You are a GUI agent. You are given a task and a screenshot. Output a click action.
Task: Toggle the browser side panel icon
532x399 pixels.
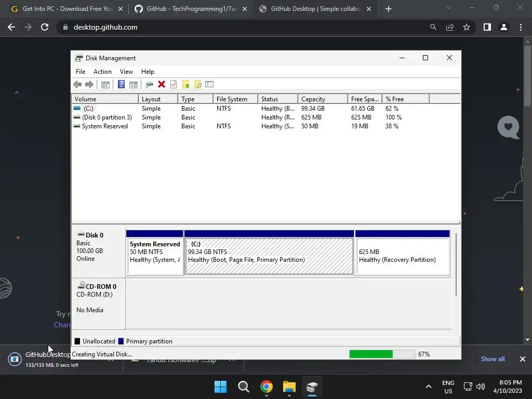pos(487,27)
